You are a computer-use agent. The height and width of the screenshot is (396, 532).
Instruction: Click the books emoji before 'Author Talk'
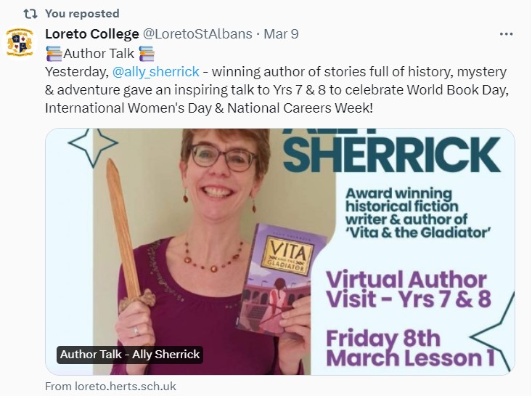tap(53, 53)
